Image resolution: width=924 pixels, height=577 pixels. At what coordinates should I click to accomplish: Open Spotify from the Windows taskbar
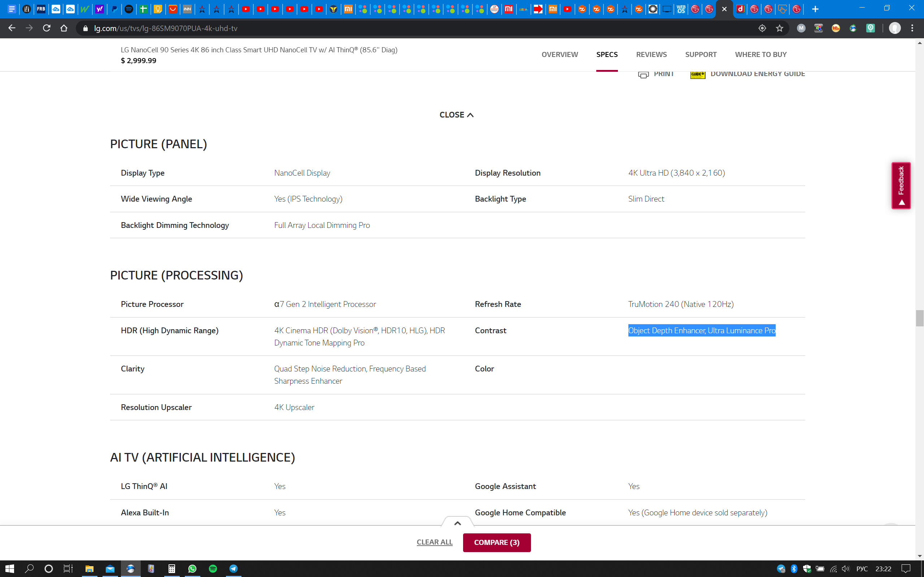click(213, 569)
